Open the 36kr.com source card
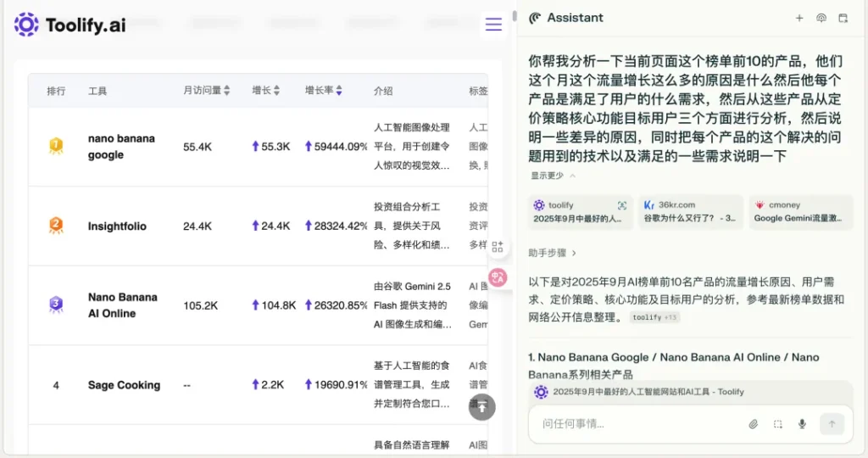This screenshot has width=868, height=458. point(690,212)
